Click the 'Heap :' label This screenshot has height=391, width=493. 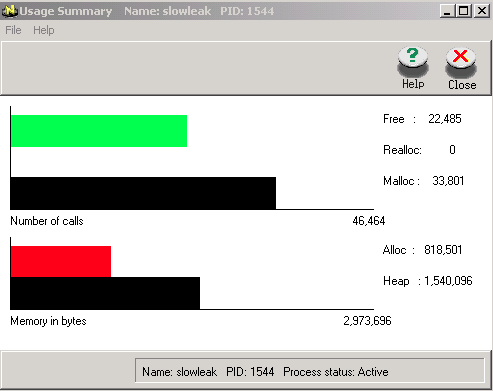(x=402, y=281)
